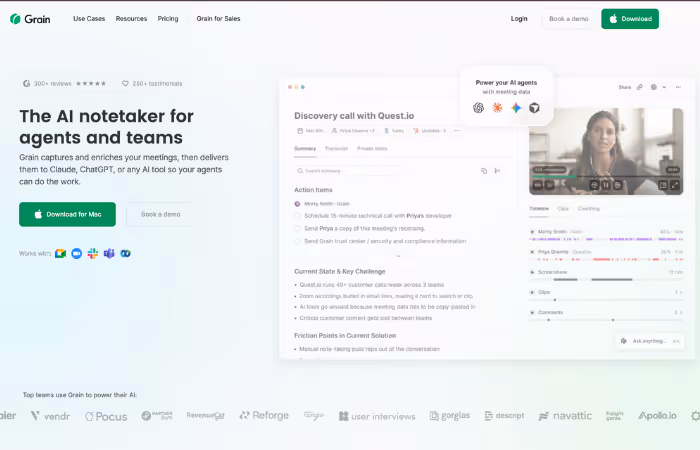The height and width of the screenshot is (450, 700).
Task: Click the Gemini sparkle icon
Action: point(516,108)
